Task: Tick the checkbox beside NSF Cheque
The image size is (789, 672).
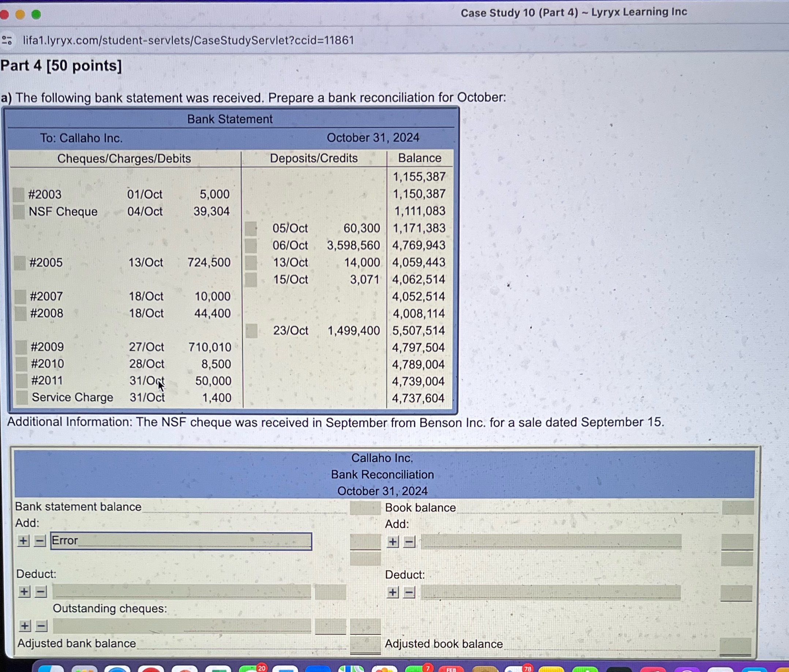Action: [19, 212]
